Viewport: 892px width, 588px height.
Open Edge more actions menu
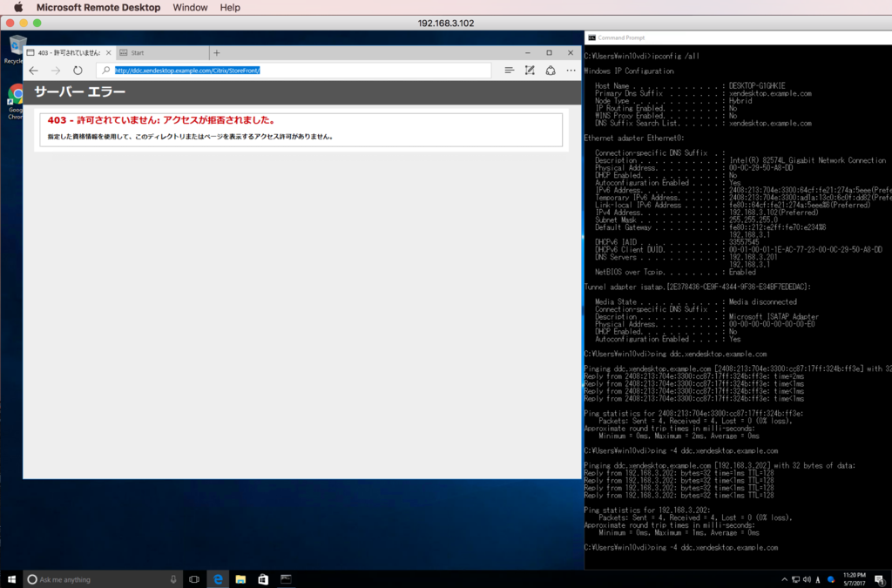pyautogui.click(x=571, y=71)
